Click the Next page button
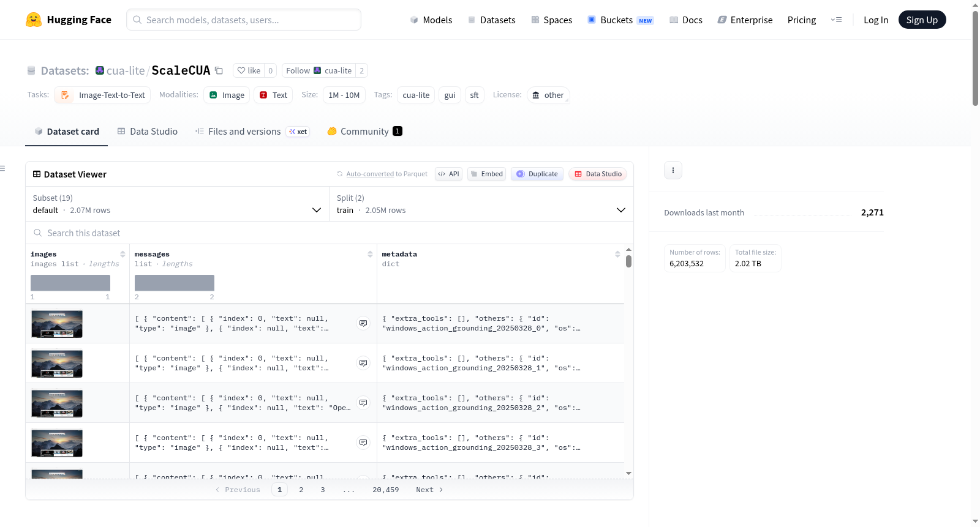980x527 pixels. click(429, 490)
